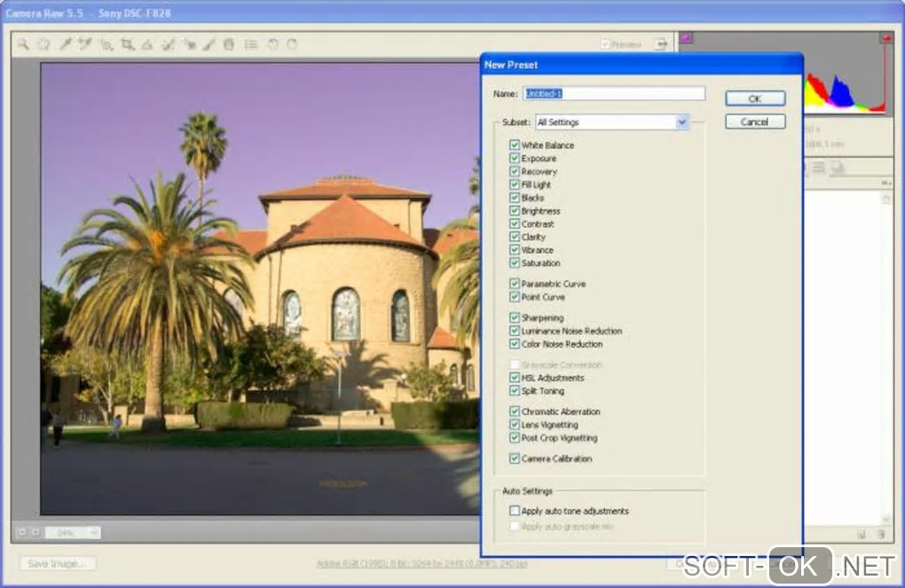Uncheck the Brightness checkbox

pos(515,210)
